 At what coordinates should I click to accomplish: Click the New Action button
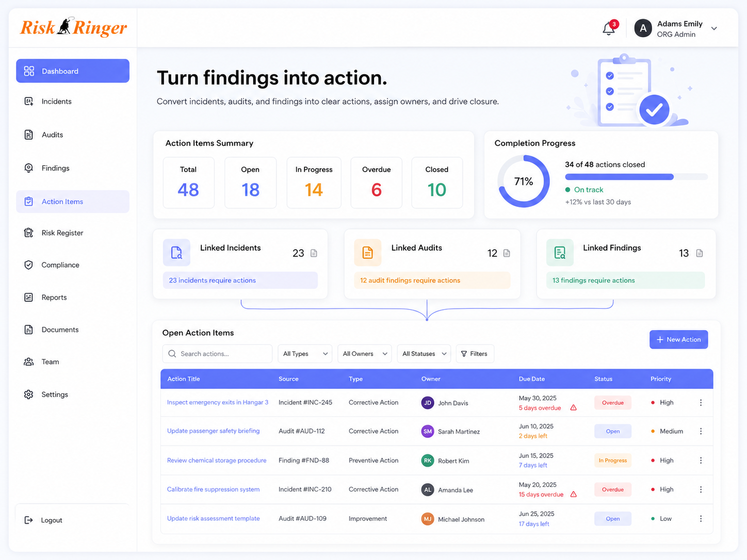(678, 339)
